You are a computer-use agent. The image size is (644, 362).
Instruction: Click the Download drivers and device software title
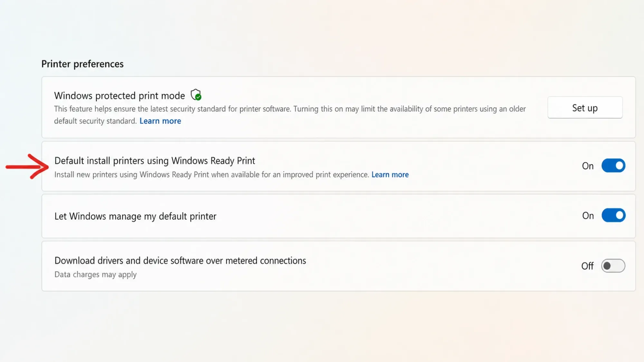(180, 260)
